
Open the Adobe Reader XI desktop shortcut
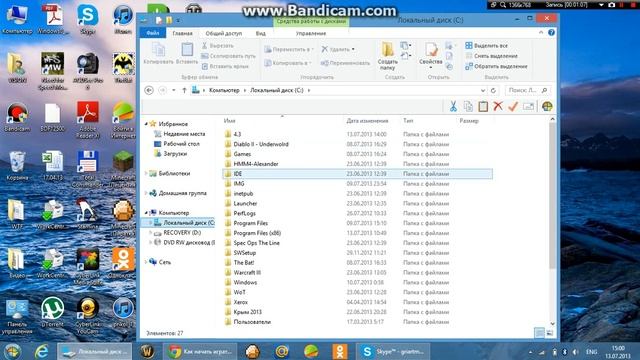click(x=87, y=119)
